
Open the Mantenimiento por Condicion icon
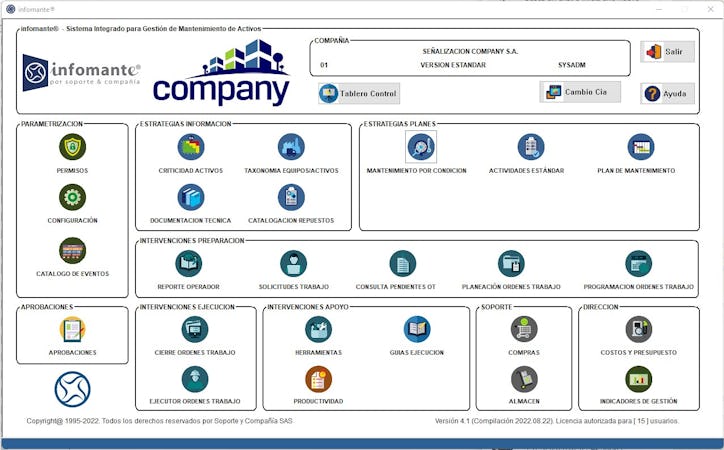(x=421, y=147)
